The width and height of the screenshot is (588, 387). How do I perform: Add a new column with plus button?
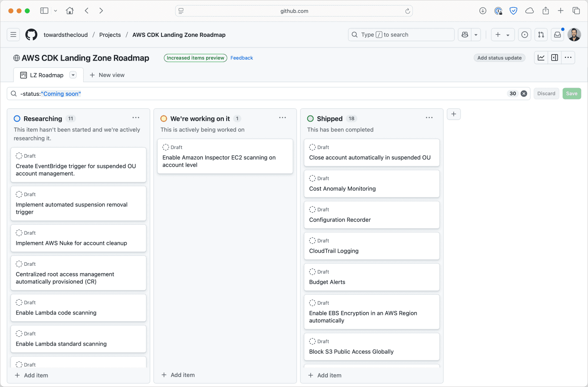click(454, 114)
